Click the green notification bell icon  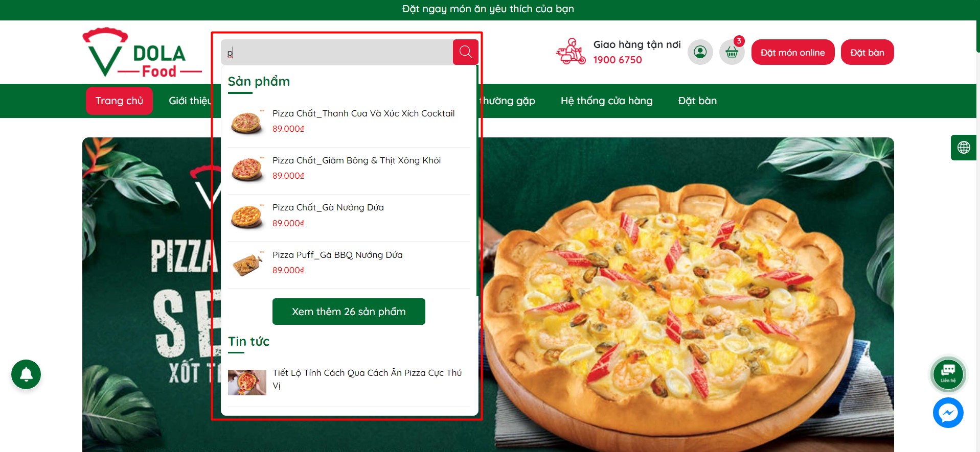[x=26, y=374]
